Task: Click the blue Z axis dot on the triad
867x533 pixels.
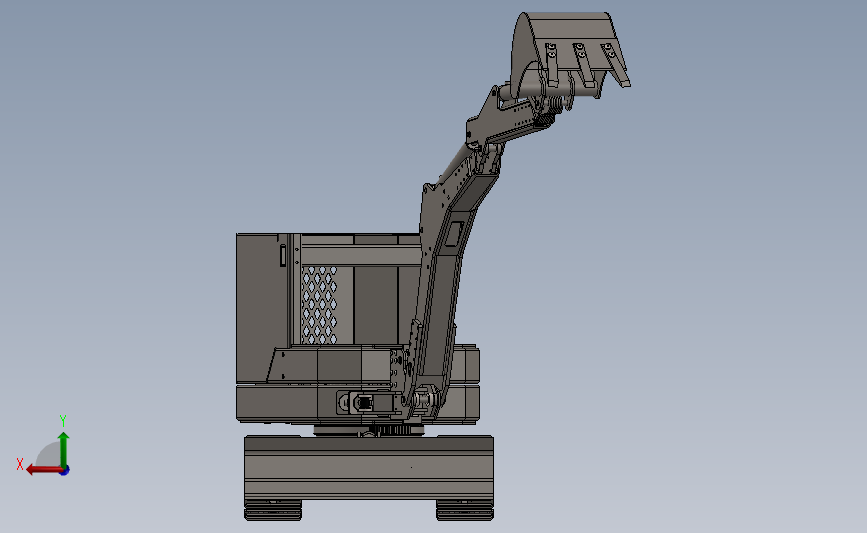Action: pyautogui.click(x=65, y=471)
